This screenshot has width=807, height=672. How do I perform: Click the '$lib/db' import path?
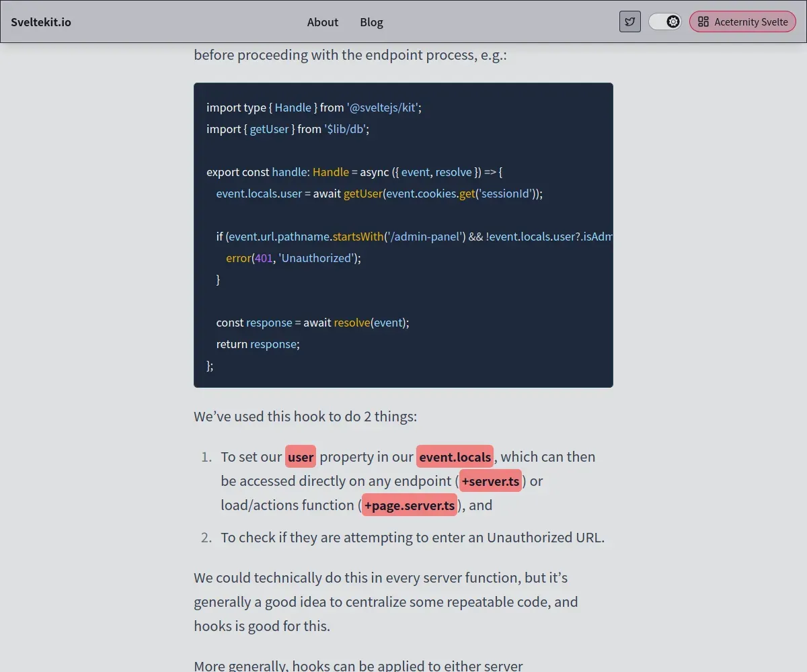click(345, 129)
